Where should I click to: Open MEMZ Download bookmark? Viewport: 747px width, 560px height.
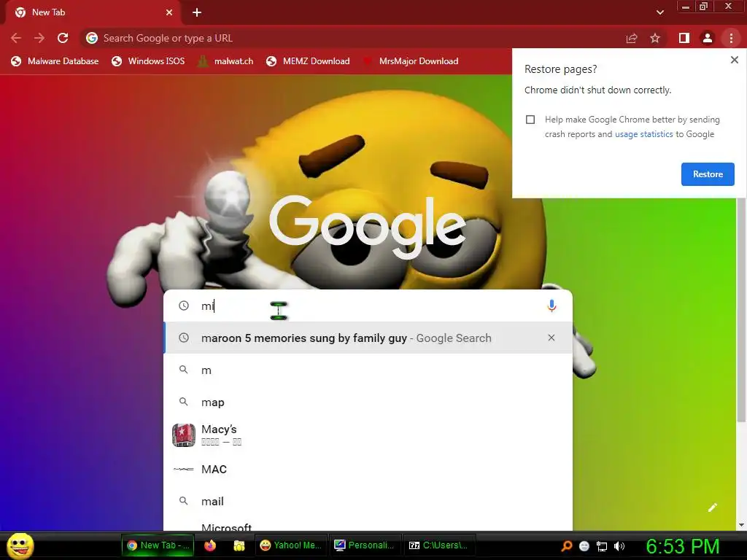[309, 61]
